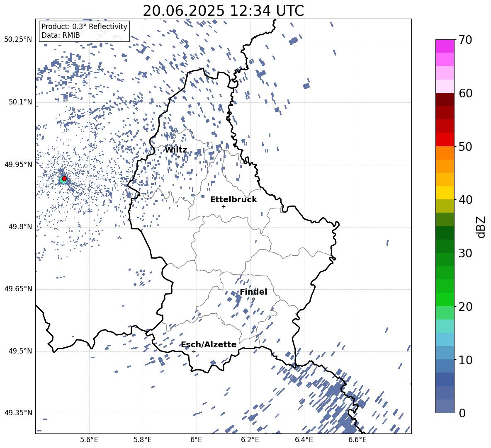Click the colorbar tick label 20
The width and height of the screenshot is (491, 448).
point(465,307)
